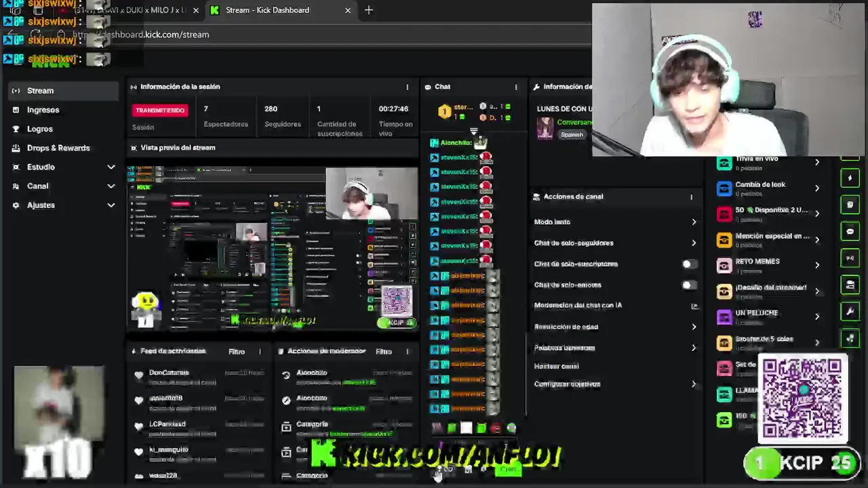Open Información de la sesión options menu

pyautogui.click(x=407, y=87)
